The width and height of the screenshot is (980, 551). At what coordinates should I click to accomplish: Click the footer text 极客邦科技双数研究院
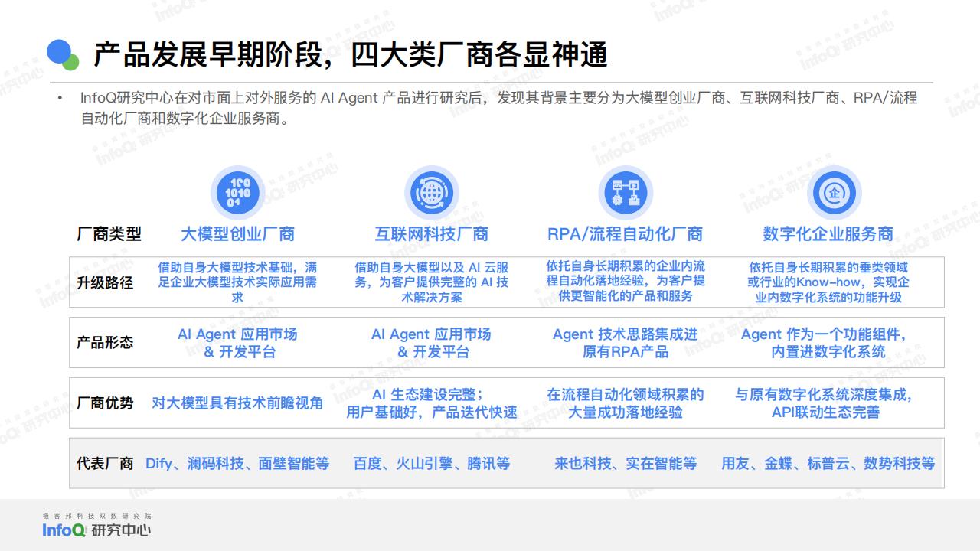[x=96, y=516]
